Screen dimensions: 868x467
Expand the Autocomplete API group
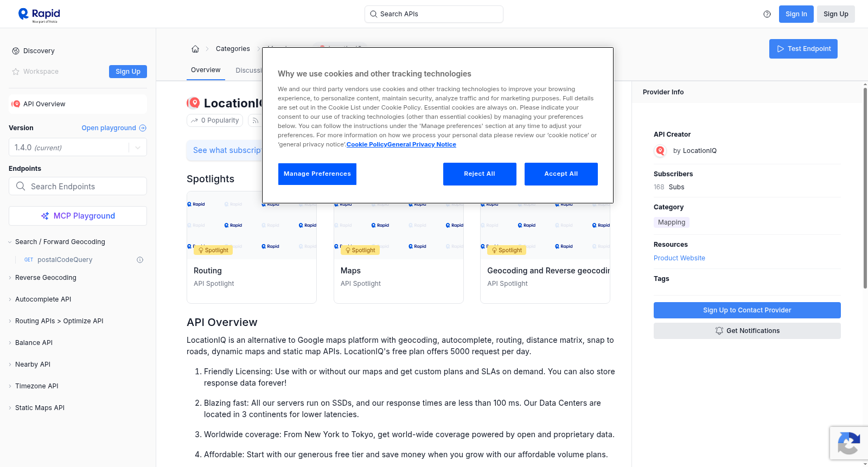coord(43,299)
